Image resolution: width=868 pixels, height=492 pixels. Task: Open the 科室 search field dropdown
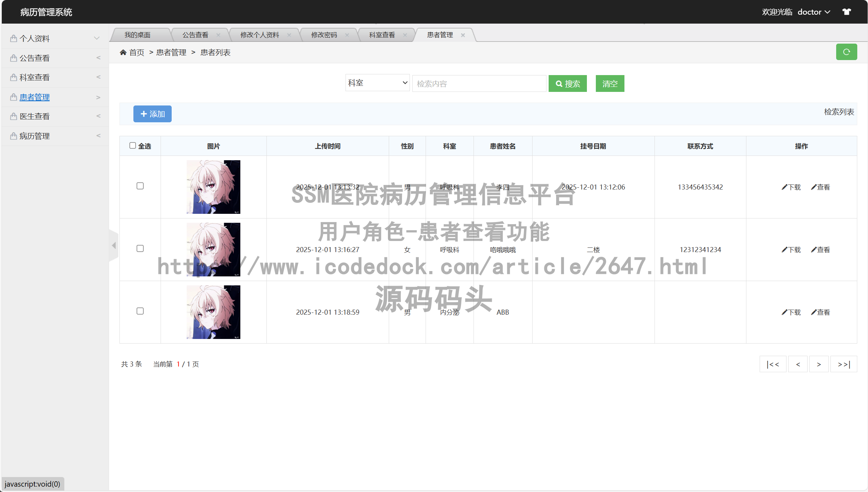pyautogui.click(x=377, y=83)
